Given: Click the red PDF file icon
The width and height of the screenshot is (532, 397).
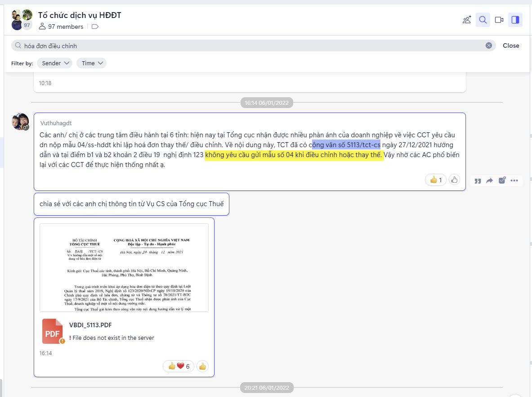Looking at the screenshot, I should coord(53,331).
